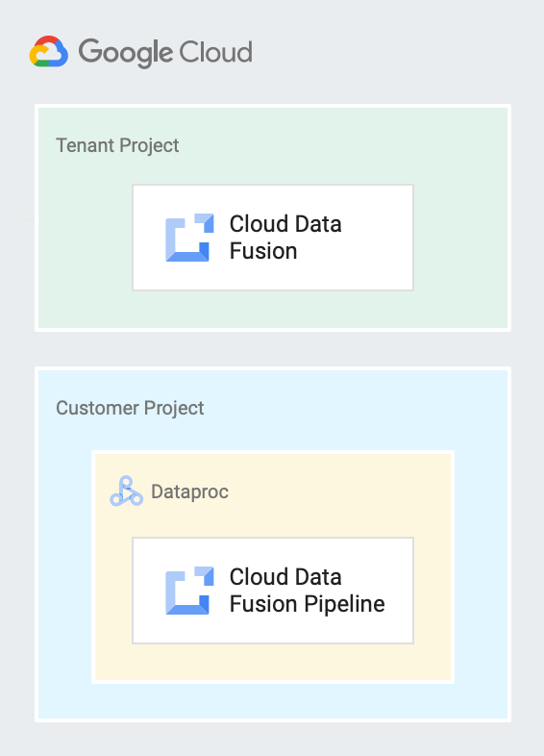This screenshot has width=544, height=756.
Task: Select the "Customer Project" label
Action: 130,409
